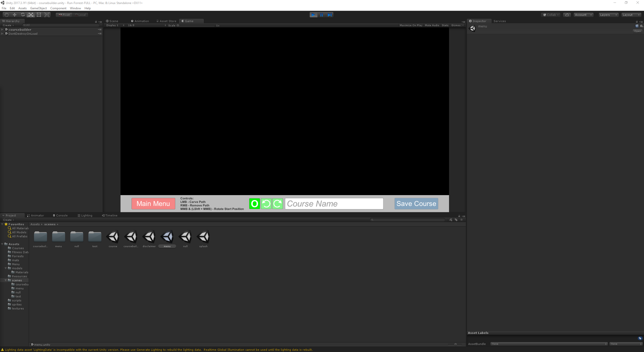The height and width of the screenshot is (352, 644).
Task: Click the Course Name input field
Action: 334,204
